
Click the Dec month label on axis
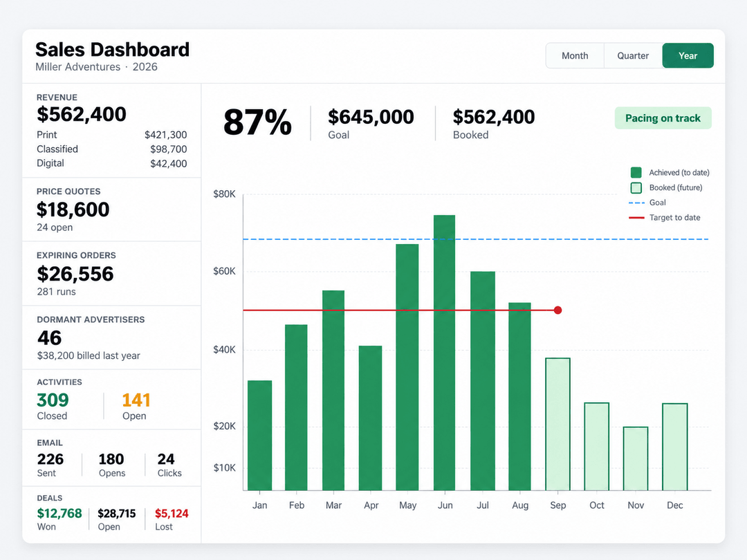click(674, 505)
